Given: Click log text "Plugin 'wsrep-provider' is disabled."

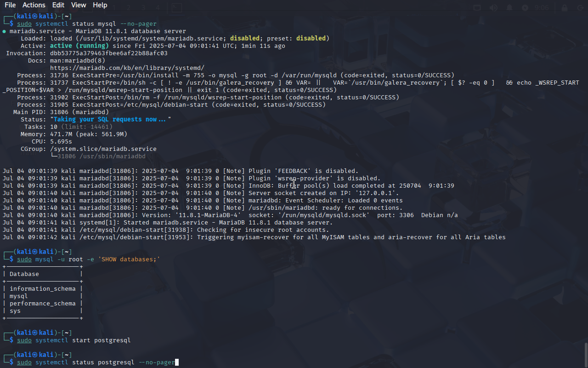Looking at the screenshot, I should coord(315,178).
